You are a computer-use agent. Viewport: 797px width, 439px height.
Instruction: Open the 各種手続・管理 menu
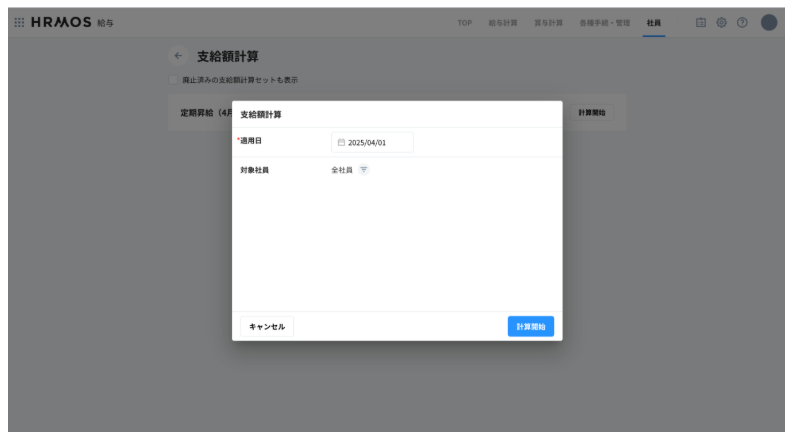pyautogui.click(x=604, y=23)
